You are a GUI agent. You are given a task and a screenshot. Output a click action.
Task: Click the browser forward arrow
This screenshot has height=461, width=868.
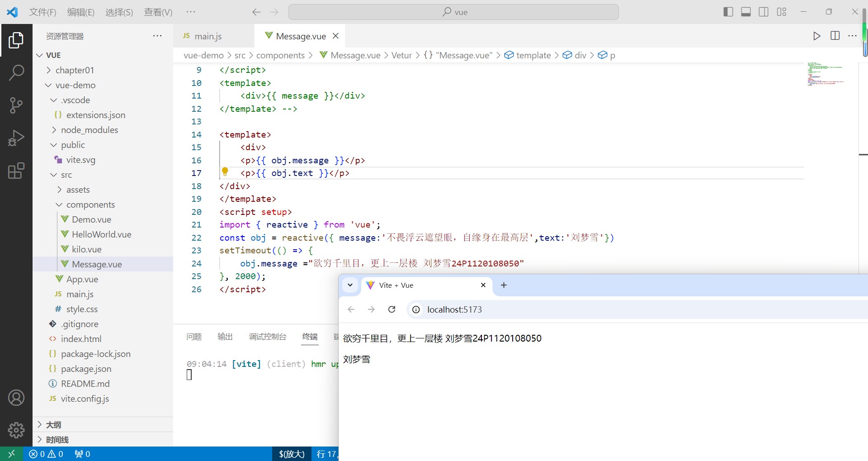tap(371, 309)
